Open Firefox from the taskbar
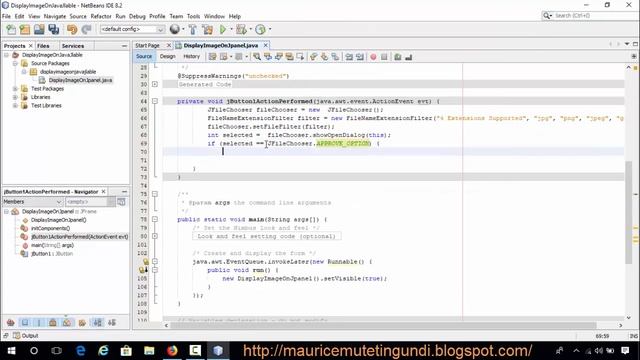 click(172, 351)
